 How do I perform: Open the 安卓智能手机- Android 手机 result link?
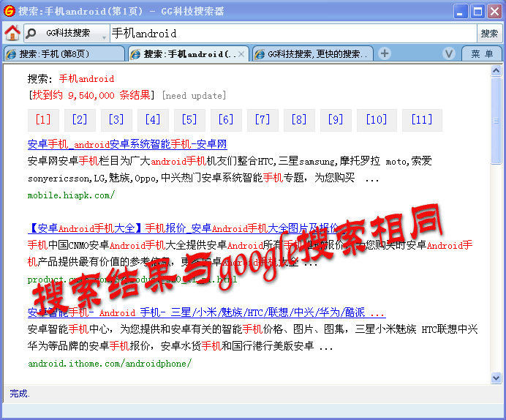pos(206,313)
